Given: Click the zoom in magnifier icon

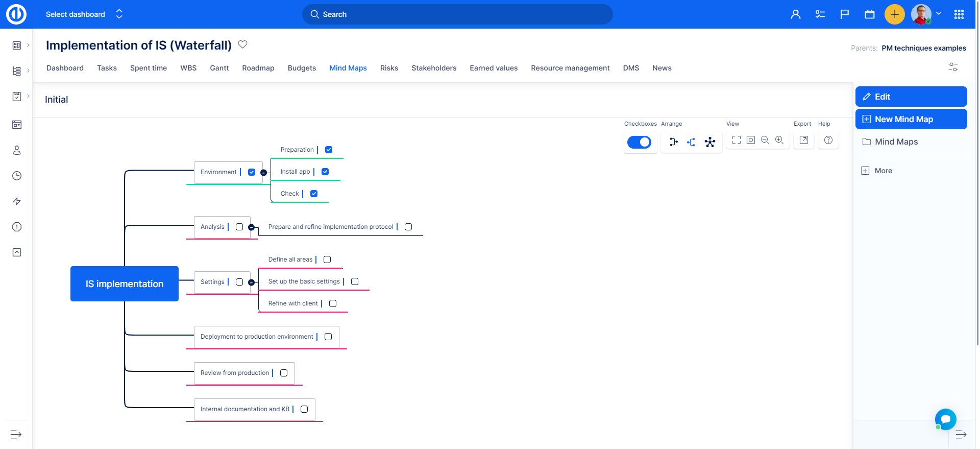Looking at the screenshot, I should [779, 140].
